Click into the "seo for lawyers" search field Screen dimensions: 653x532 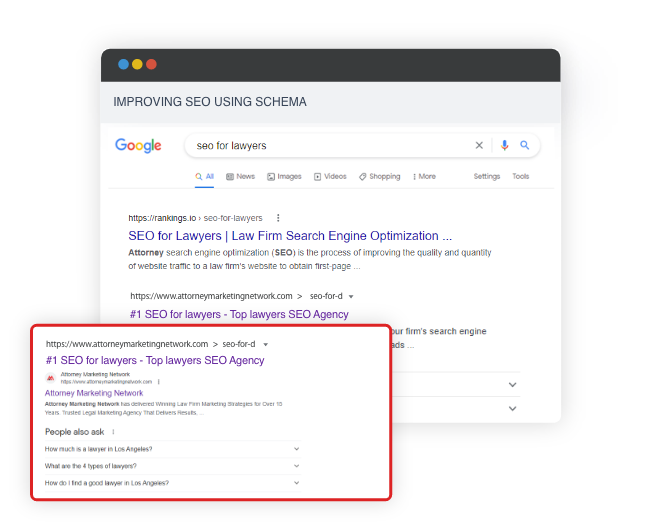coord(330,146)
